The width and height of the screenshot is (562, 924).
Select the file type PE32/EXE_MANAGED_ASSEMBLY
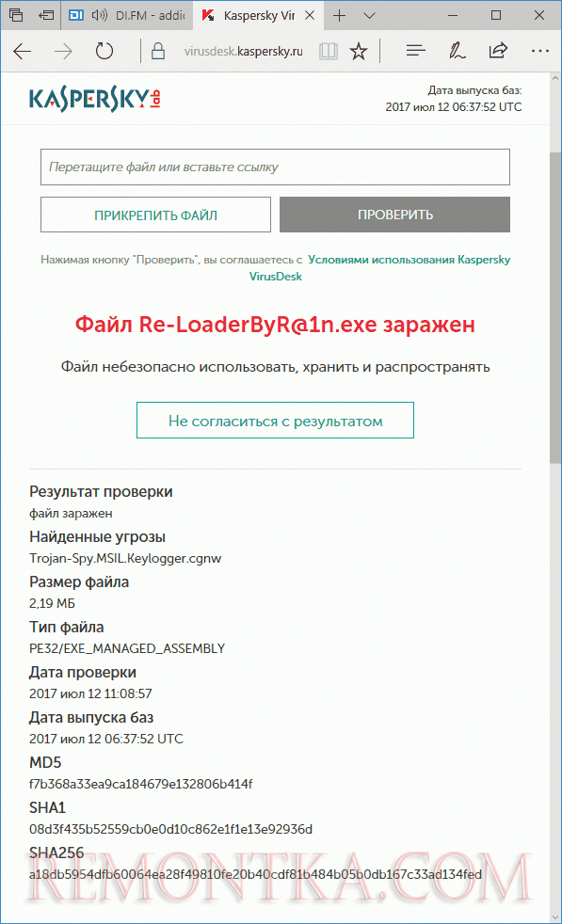pos(127,649)
